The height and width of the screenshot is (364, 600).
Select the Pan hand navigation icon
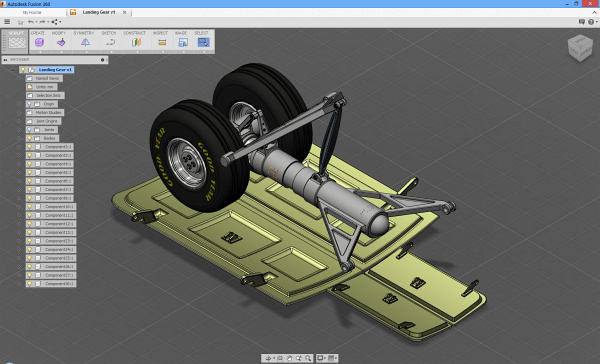(x=289, y=358)
